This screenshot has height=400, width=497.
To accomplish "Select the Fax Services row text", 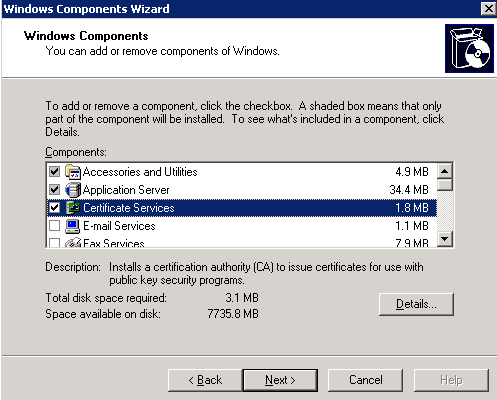I will [114, 243].
